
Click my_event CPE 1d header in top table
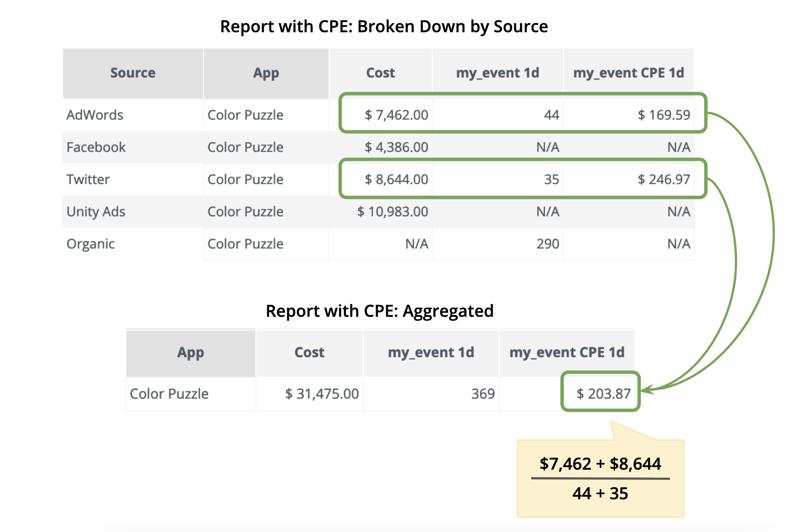point(628,73)
